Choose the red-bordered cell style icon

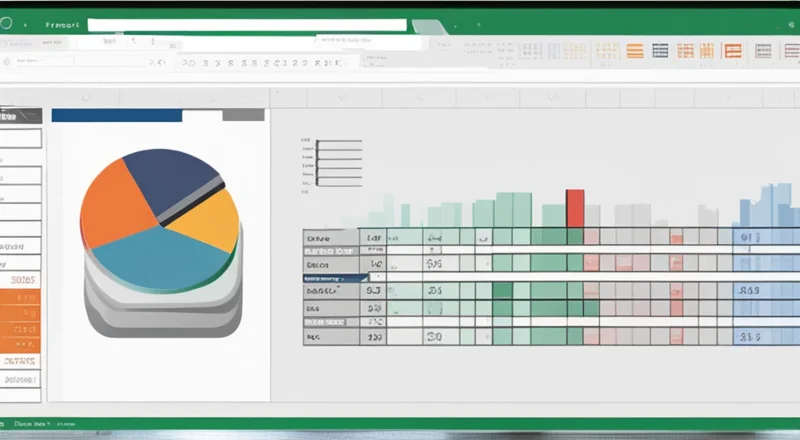(x=733, y=51)
